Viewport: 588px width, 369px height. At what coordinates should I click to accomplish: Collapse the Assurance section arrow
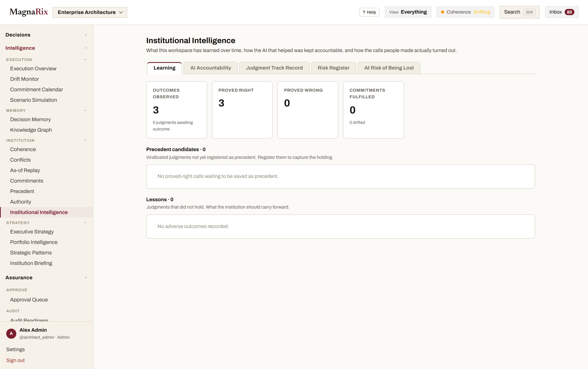(x=86, y=278)
